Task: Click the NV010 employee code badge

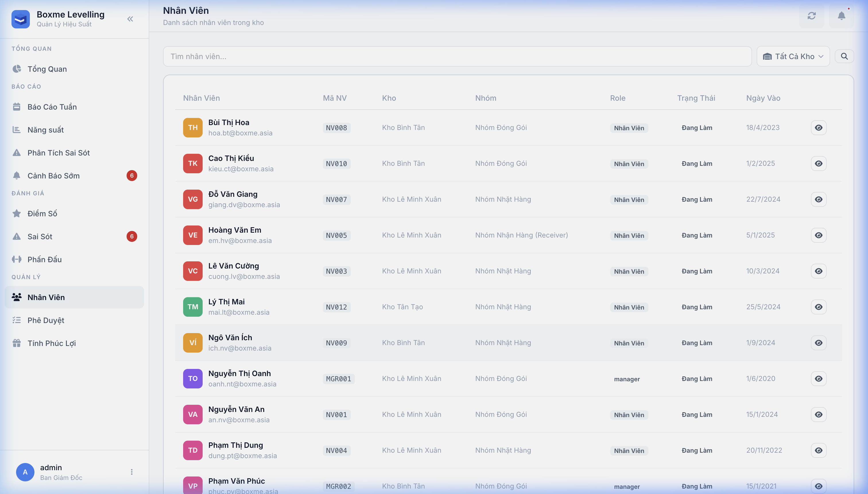Action: (336, 164)
